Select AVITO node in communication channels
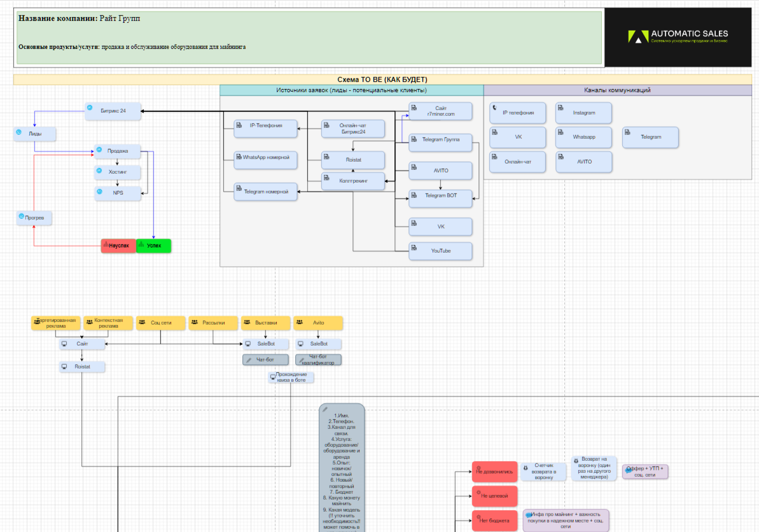 pyautogui.click(x=583, y=162)
